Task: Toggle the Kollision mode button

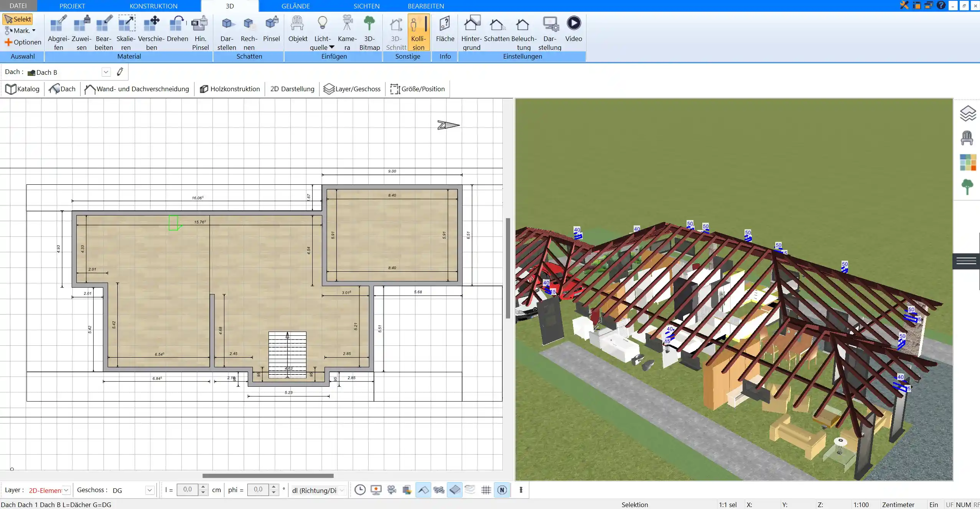Action: [418, 33]
